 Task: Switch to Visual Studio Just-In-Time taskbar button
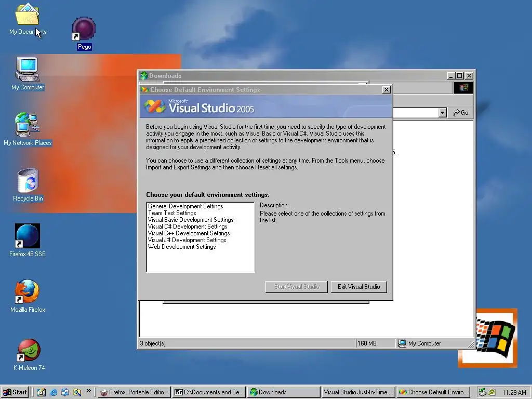[x=358, y=392]
